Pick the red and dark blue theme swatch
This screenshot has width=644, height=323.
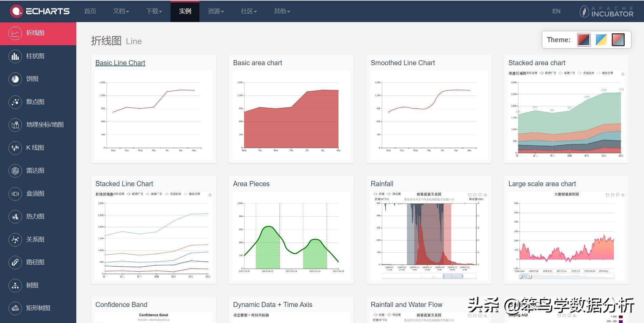pyautogui.click(x=584, y=40)
